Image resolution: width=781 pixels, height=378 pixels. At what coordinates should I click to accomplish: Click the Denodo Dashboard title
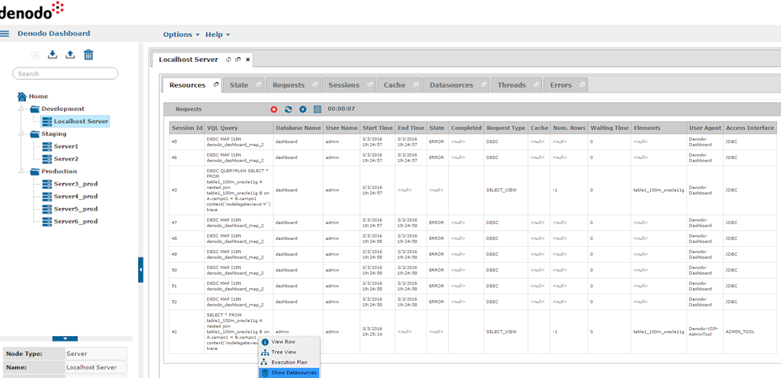54,33
